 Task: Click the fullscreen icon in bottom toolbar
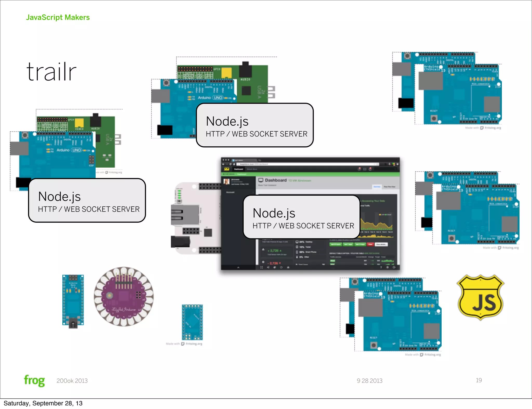pos(262,267)
